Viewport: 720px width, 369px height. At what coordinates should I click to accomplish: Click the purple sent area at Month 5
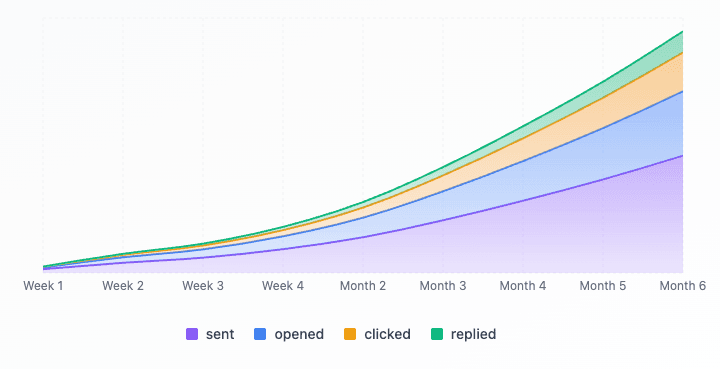tap(602, 227)
